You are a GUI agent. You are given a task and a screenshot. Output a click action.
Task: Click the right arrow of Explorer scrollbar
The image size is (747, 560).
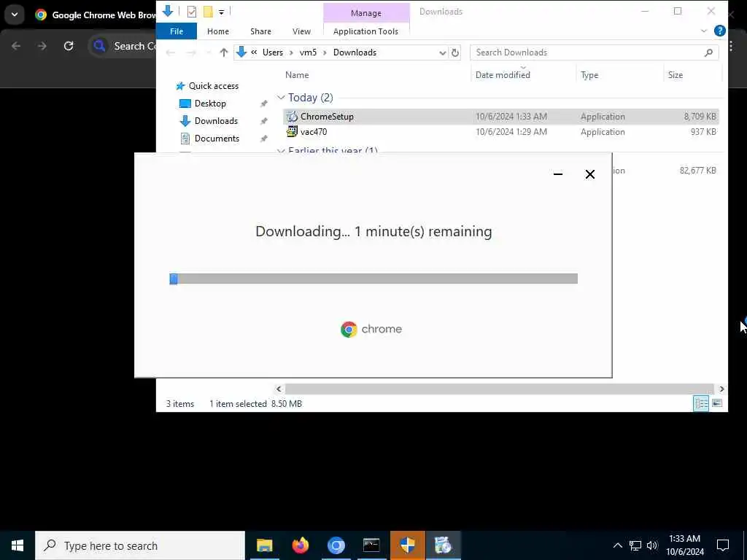(x=721, y=389)
